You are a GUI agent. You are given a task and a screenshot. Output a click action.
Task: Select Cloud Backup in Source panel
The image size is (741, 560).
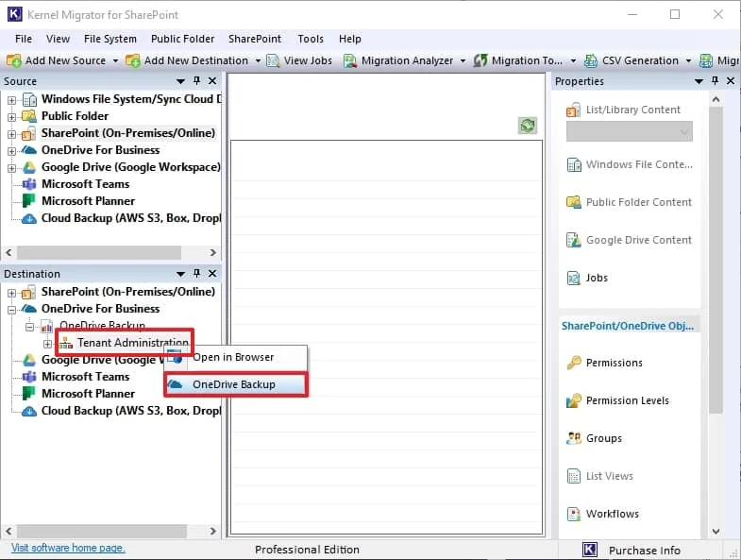point(130,218)
